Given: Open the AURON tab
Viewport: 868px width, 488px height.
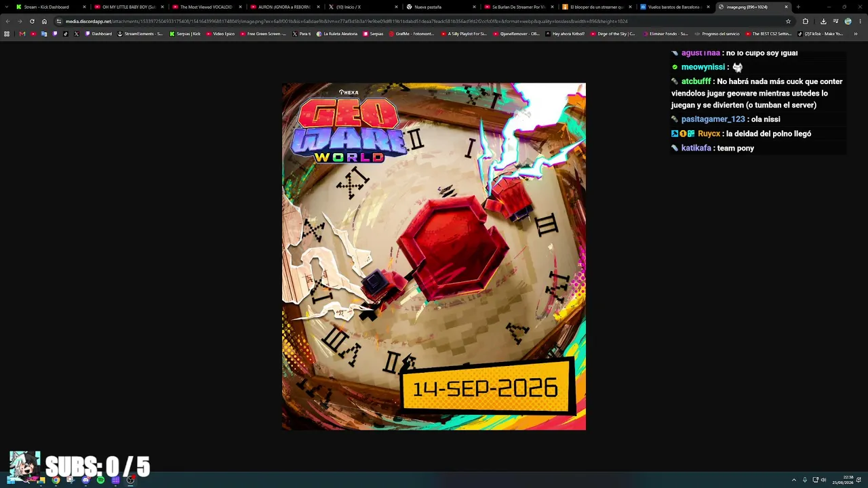Looking at the screenshot, I should [x=284, y=7].
